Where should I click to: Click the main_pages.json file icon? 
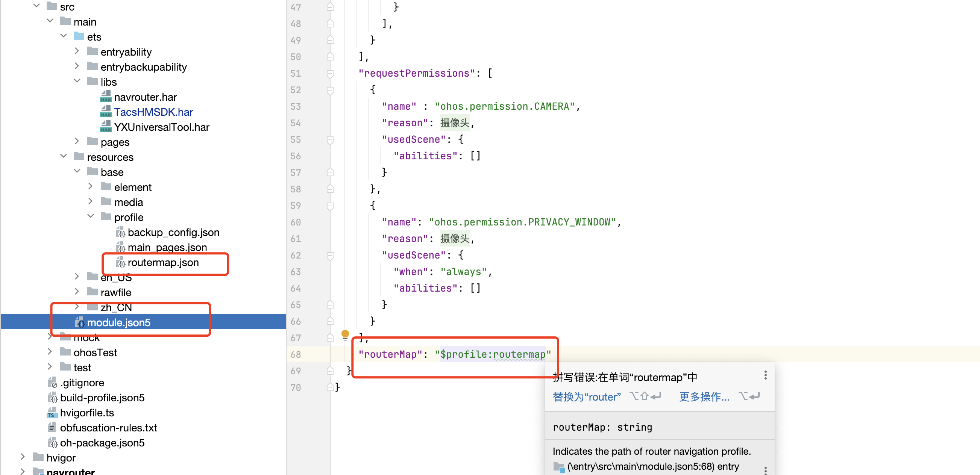coord(120,248)
